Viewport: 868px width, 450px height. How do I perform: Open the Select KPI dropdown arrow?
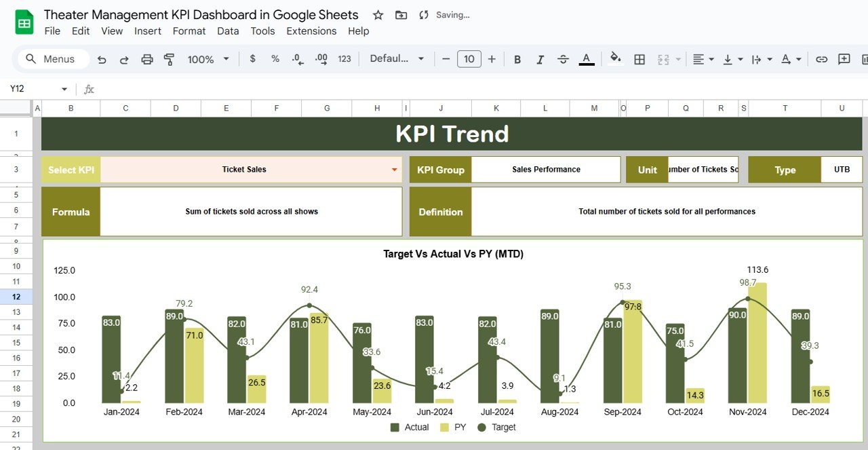395,170
